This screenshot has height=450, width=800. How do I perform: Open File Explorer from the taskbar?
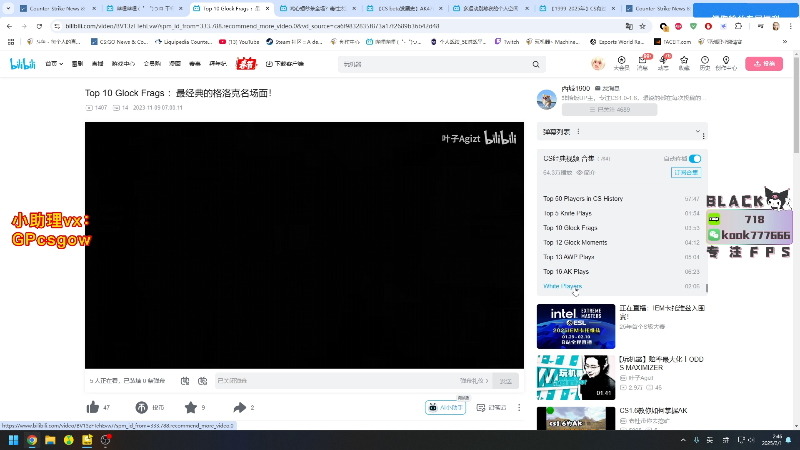point(50,440)
